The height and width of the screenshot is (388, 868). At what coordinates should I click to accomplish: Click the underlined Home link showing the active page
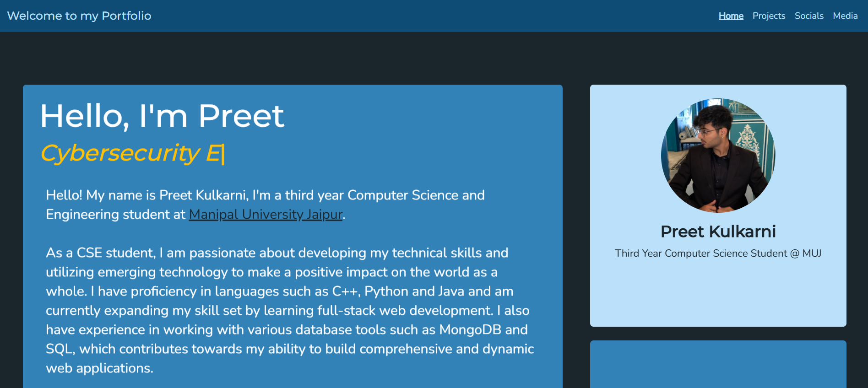(731, 16)
